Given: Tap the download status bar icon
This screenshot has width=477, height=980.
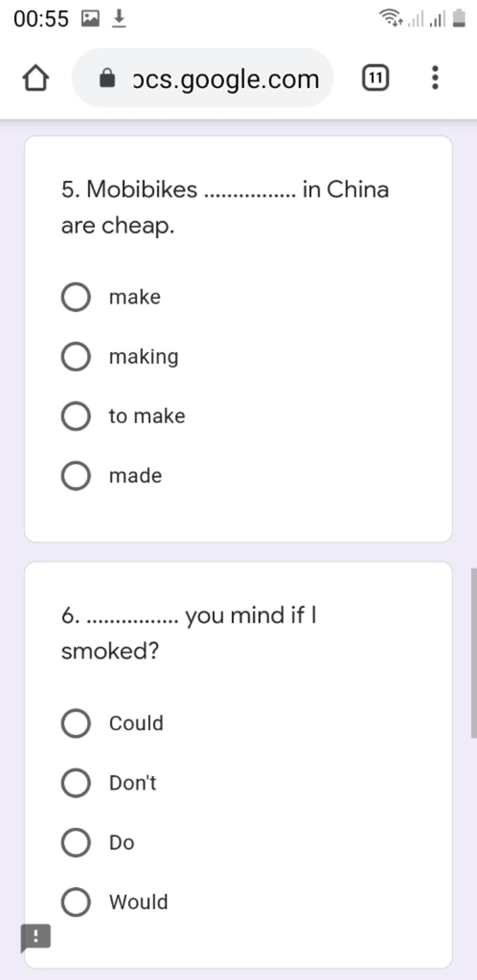Looking at the screenshot, I should (119, 19).
